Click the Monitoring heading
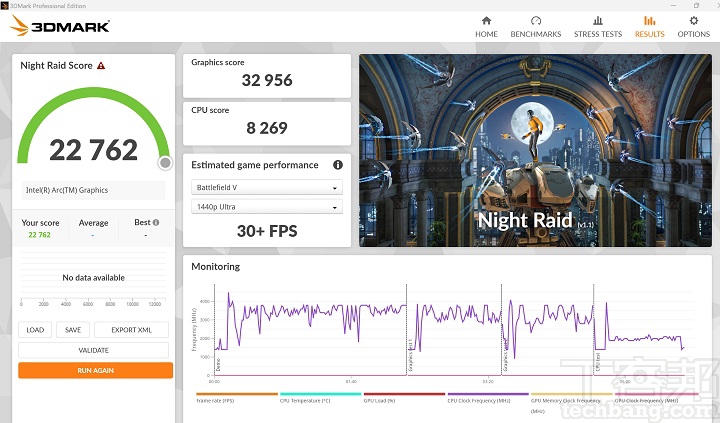The image size is (720, 423). tap(215, 266)
